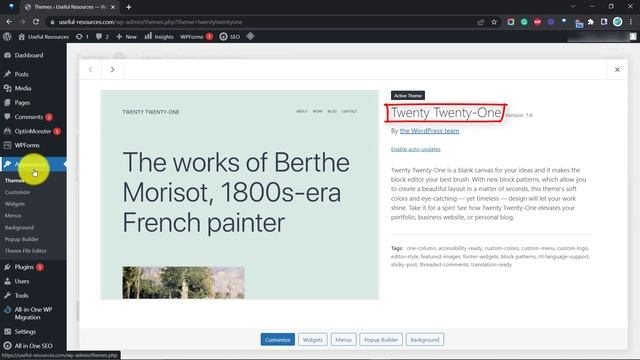The height and width of the screenshot is (360, 640).
Task: Open the comments bubble in admin bar
Action: coord(102,37)
